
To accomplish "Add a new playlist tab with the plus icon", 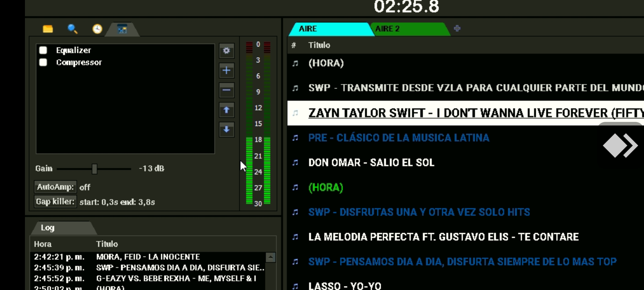I will tap(457, 28).
